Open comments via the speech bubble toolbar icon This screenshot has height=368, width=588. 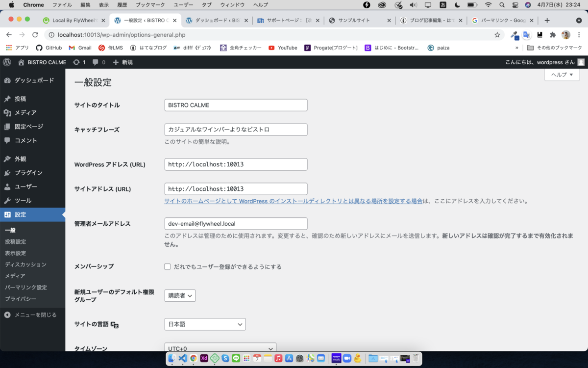click(x=96, y=62)
